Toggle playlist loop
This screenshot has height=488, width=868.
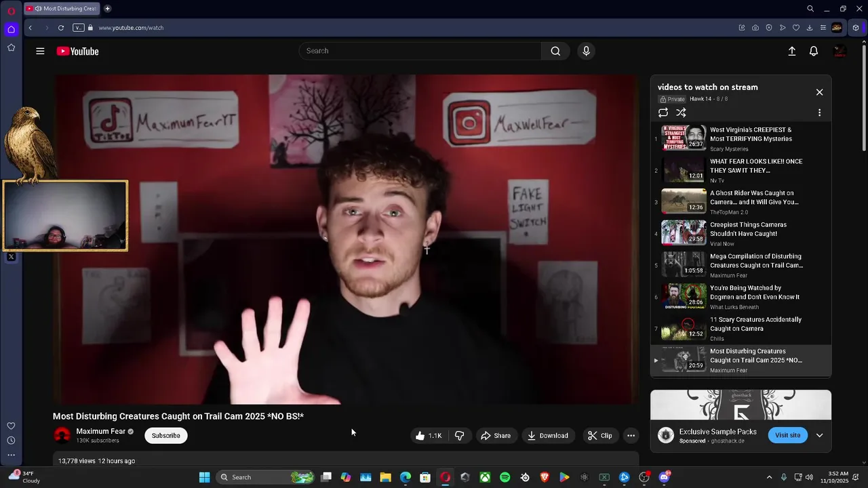coord(663,113)
